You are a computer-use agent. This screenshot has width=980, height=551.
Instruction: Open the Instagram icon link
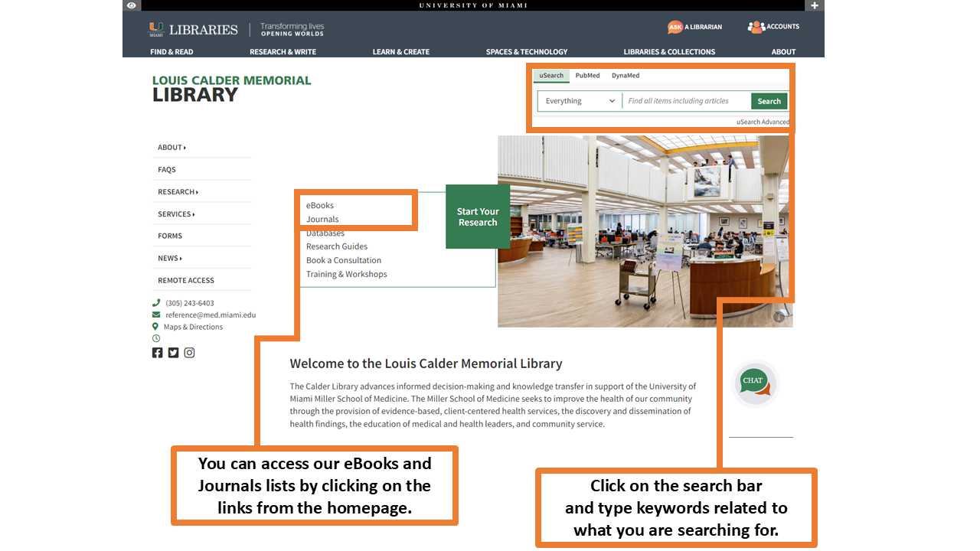pyautogui.click(x=189, y=353)
